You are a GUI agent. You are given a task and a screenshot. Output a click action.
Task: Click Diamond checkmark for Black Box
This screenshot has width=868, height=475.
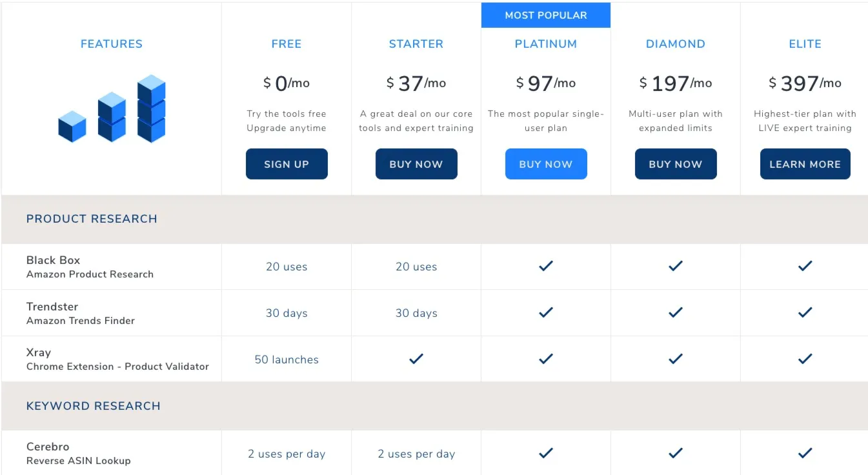[676, 266]
